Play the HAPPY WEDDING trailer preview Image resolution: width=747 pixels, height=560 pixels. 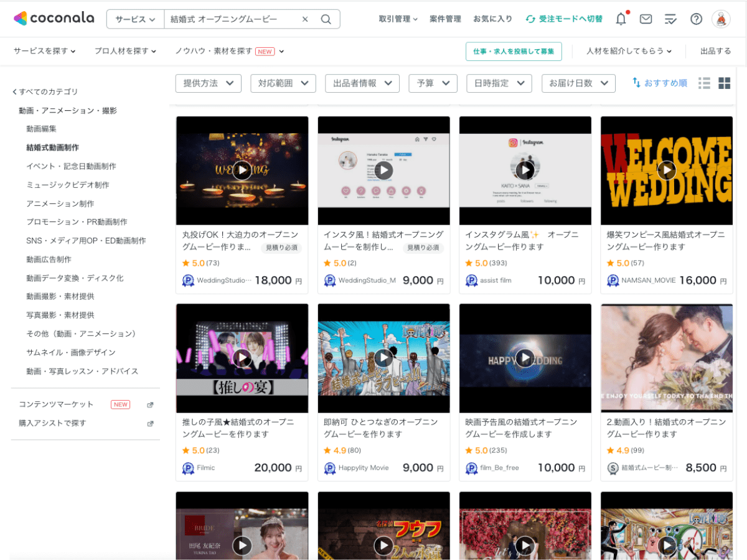click(x=525, y=358)
